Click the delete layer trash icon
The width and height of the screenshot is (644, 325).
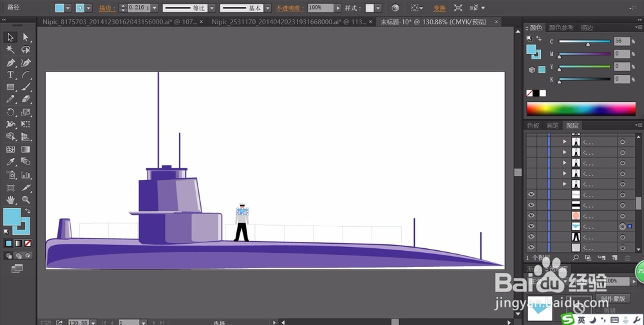627,258
